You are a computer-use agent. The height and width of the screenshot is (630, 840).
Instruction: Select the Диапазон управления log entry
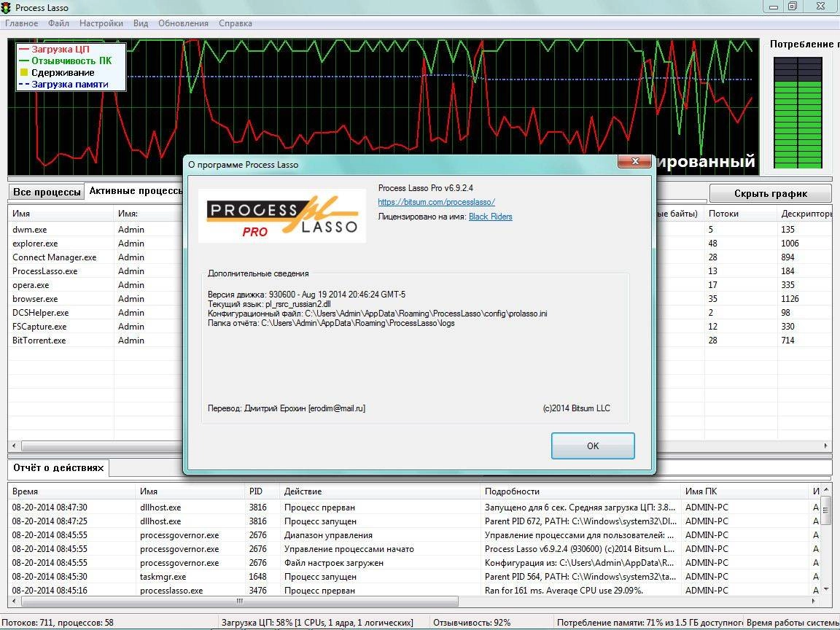pos(413,535)
